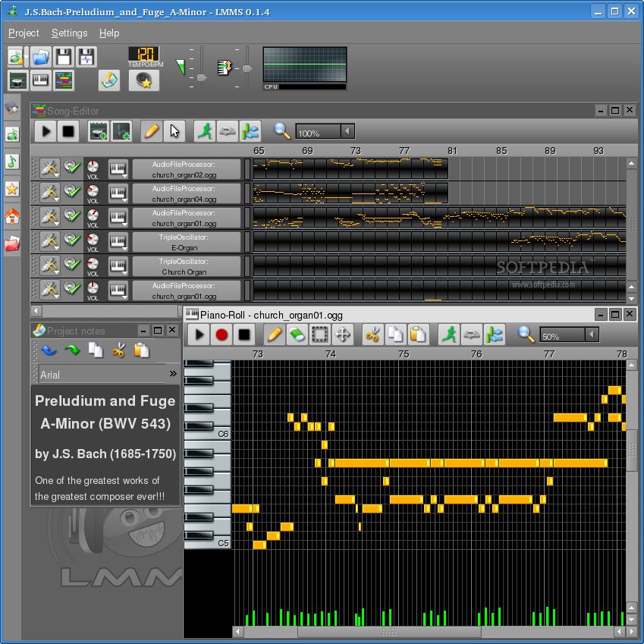Select edit mode arrow in Song-Editor
Screen dimensions: 644x644
click(174, 131)
